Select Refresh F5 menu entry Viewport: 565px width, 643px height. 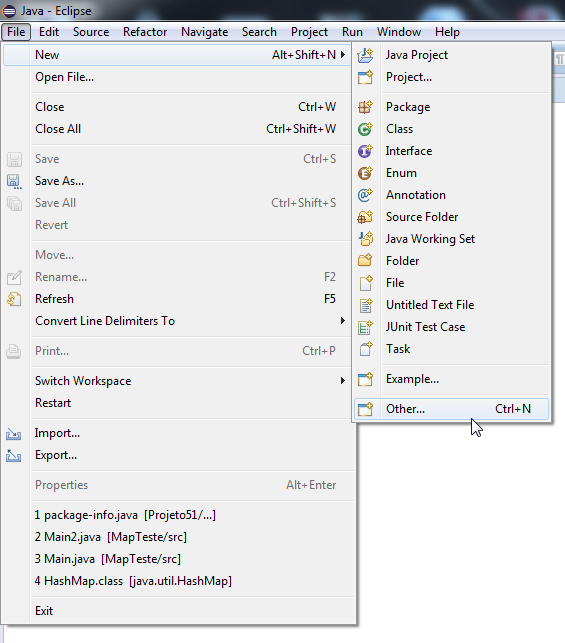click(177, 299)
